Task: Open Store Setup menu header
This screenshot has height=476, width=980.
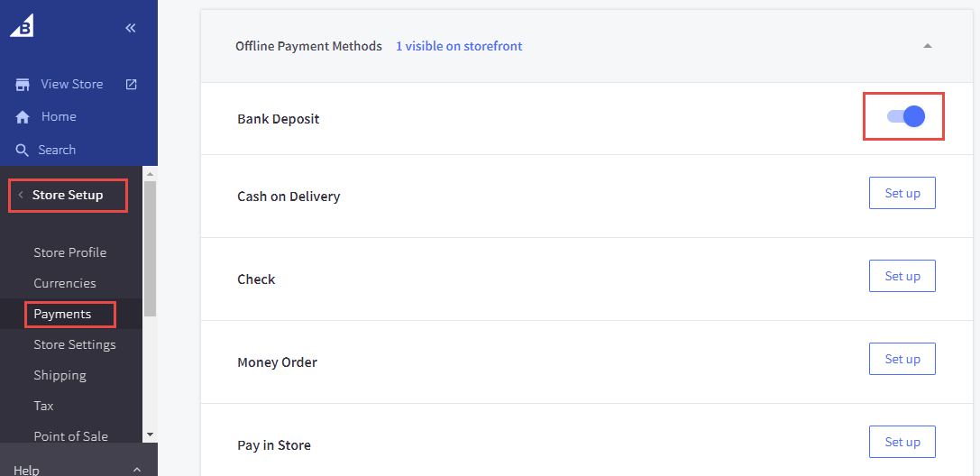Action: (x=68, y=196)
